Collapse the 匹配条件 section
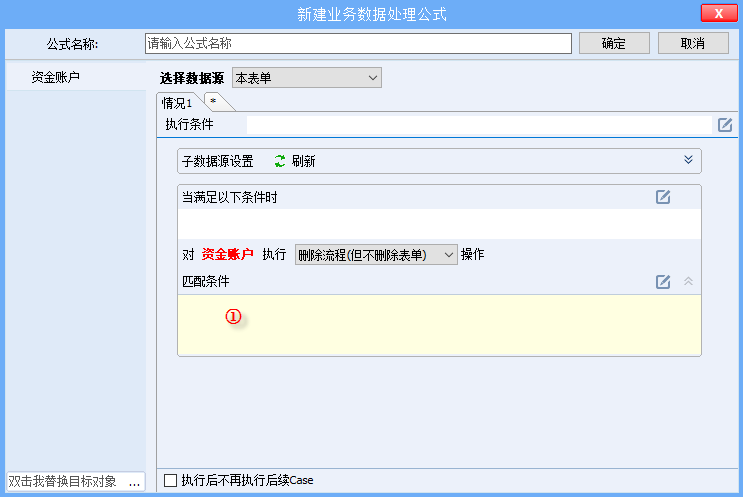This screenshot has height=497, width=743. pos(689,281)
